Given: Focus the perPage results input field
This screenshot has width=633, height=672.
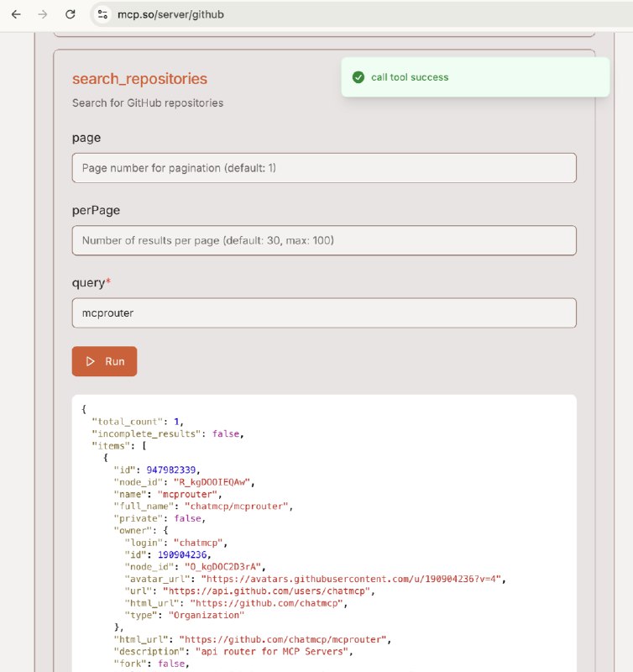Looking at the screenshot, I should (x=324, y=240).
